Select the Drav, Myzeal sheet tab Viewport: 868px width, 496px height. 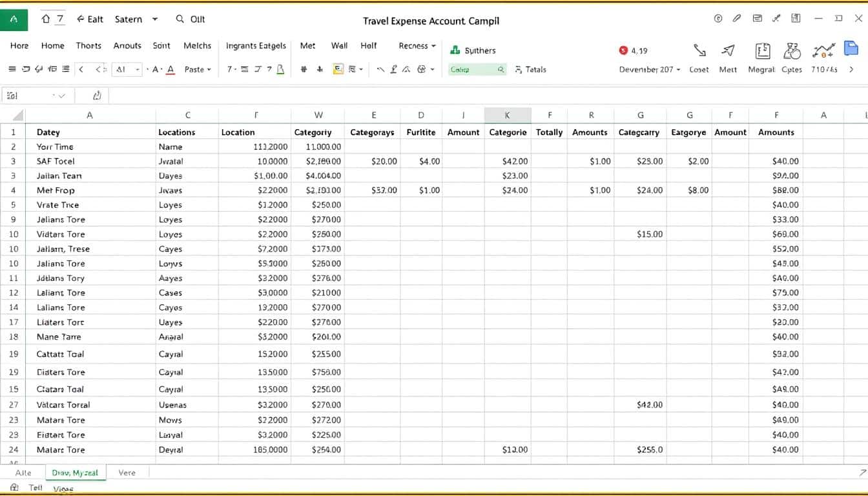click(x=75, y=473)
